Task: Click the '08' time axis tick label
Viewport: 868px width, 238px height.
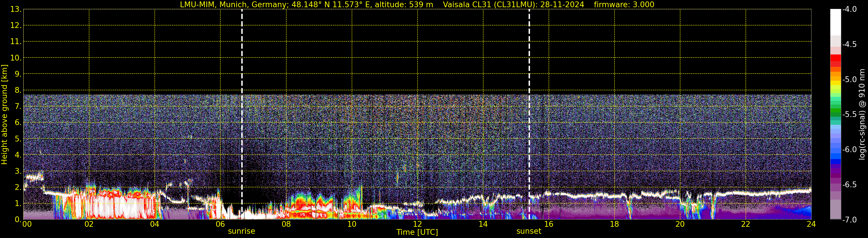Action: (x=286, y=224)
